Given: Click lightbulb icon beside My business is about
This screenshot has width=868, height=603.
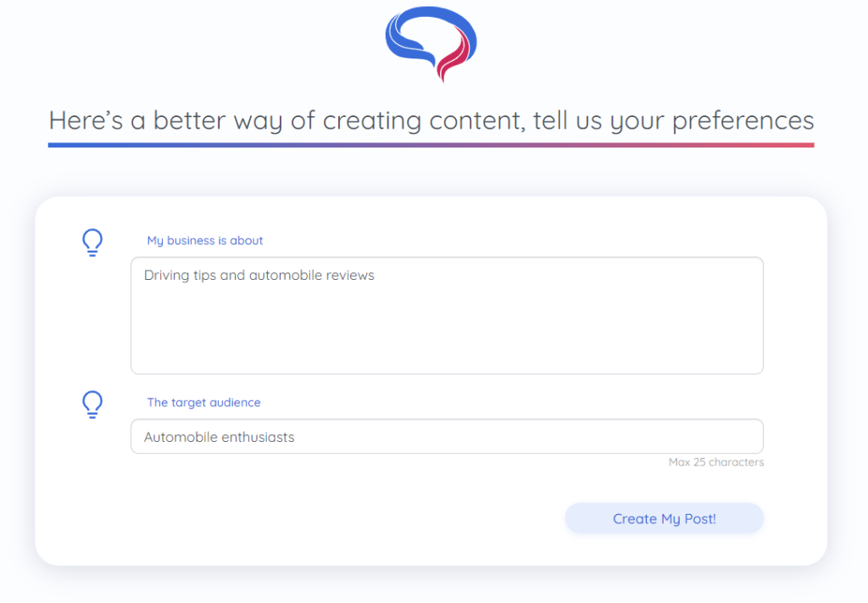Looking at the screenshot, I should click(x=92, y=243).
